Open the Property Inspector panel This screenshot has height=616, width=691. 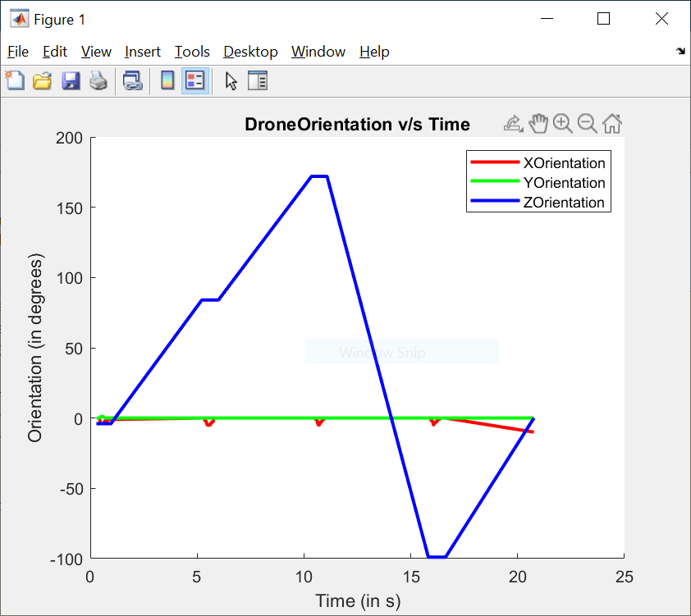click(x=258, y=80)
